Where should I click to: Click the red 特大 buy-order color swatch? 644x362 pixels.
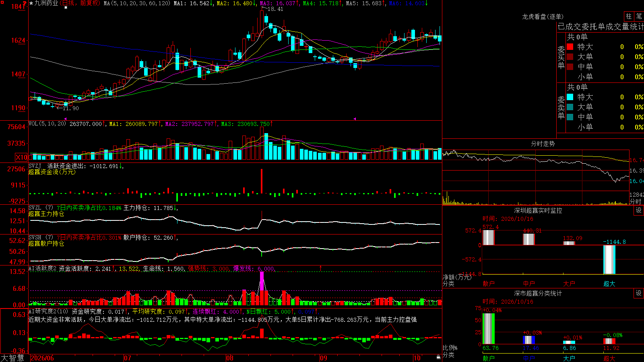click(x=570, y=47)
